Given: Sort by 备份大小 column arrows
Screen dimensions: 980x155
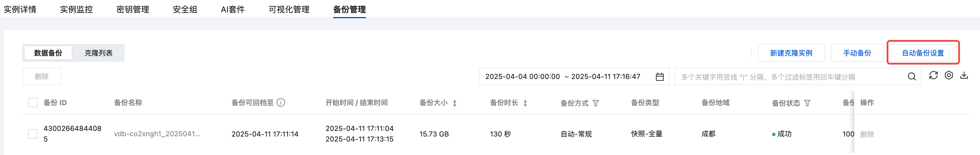Looking at the screenshot, I should [455, 103].
